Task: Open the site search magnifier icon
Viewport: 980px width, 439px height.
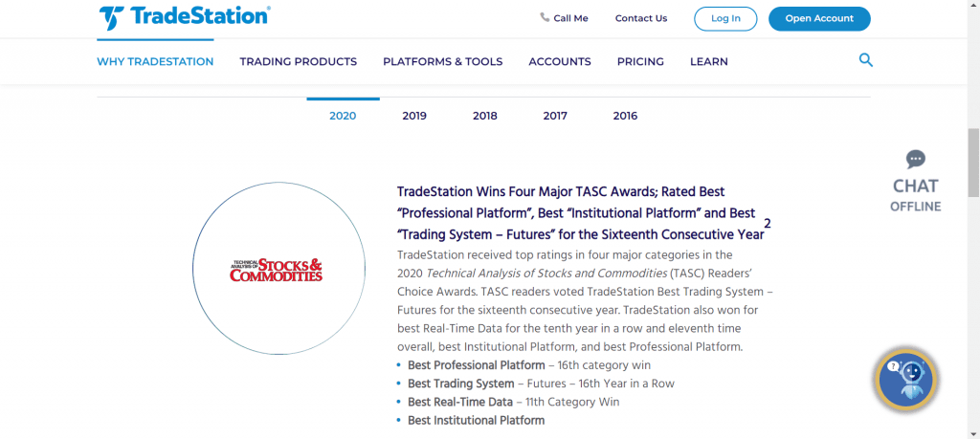Action: (x=865, y=60)
